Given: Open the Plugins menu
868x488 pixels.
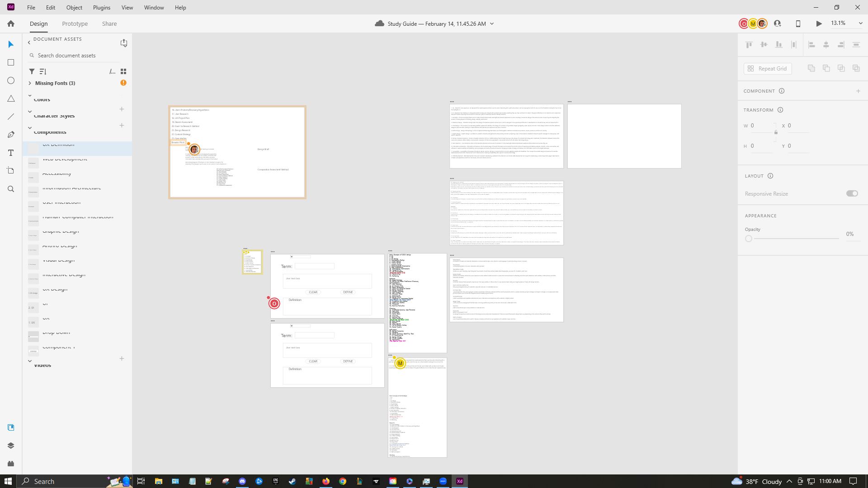Looking at the screenshot, I should click(x=101, y=7).
